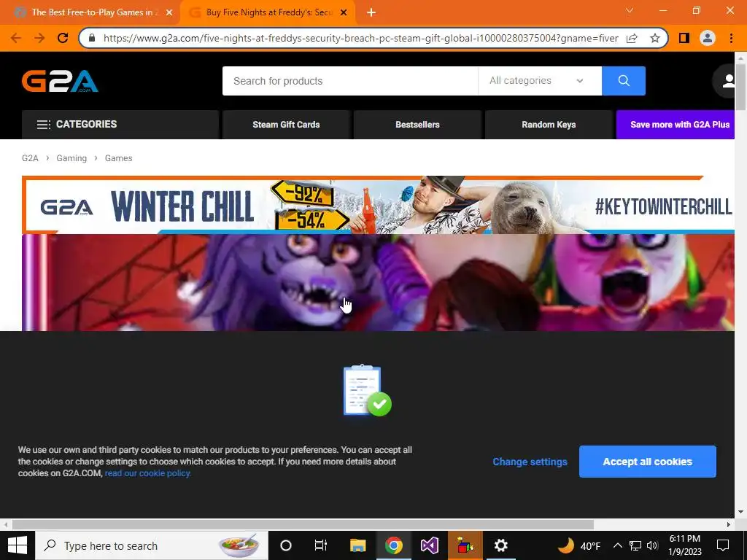The width and height of the screenshot is (747, 560).
Task: Close the Five Nights at Freddy's tab
Action: point(344,13)
